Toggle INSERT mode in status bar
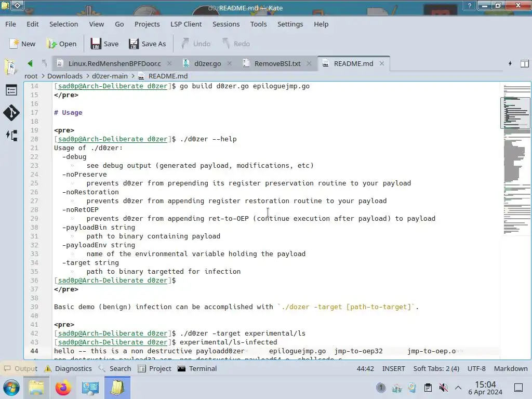The height and width of the screenshot is (399, 532). coord(394,368)
